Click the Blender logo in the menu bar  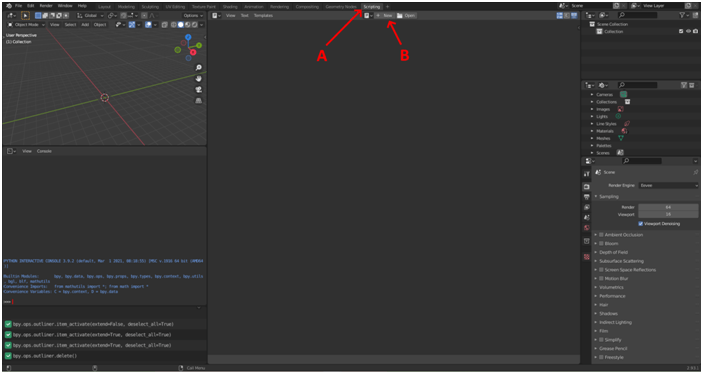click(x=9, y=6)
